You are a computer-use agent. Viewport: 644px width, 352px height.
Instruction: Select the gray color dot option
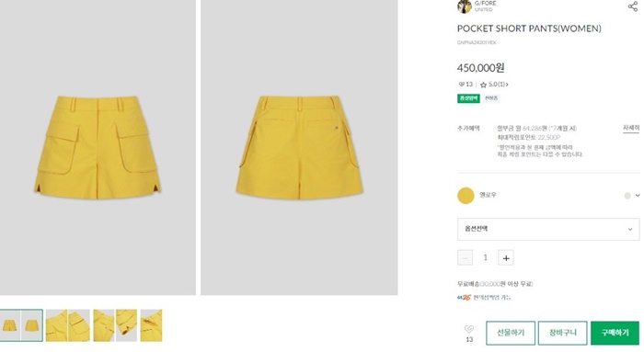coord(627,196)
